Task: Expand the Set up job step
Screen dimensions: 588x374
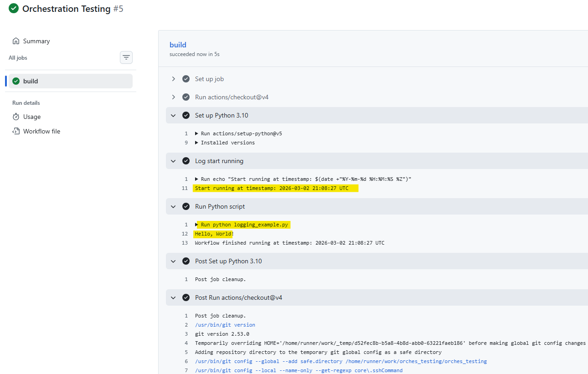Action: (x=173, y=79)
